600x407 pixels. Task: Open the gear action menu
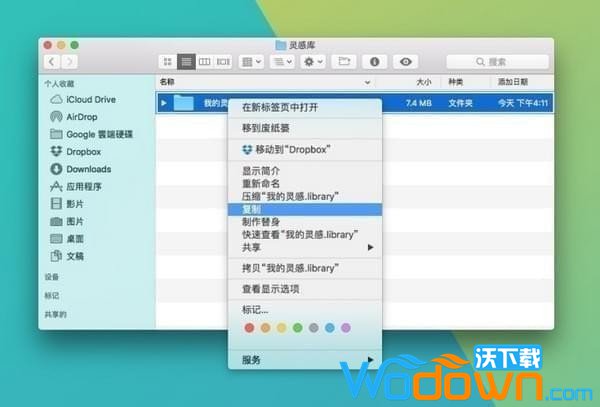313,62
